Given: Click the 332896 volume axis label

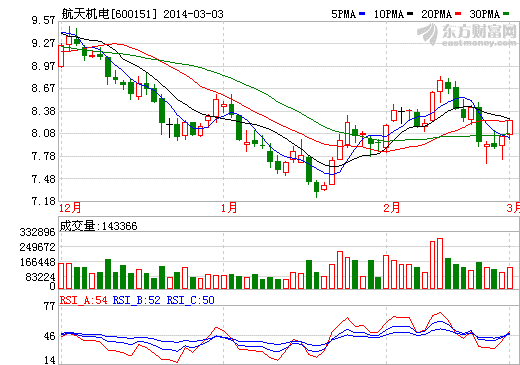Looking at the screenshot, I should [x=37, y=232].
